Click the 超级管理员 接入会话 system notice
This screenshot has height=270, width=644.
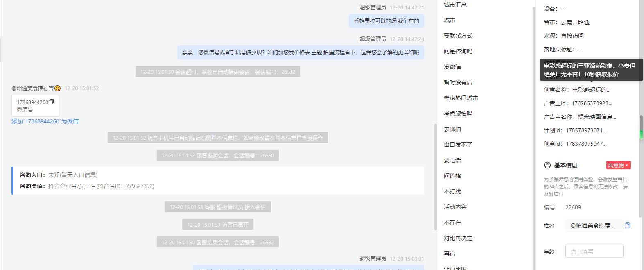point(218,207)
